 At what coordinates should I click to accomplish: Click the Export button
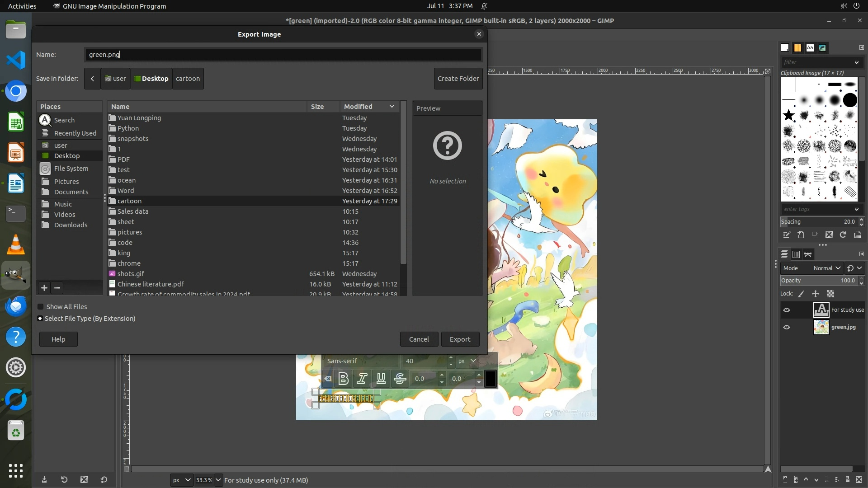pyautogui.click(x=460, y=339)
